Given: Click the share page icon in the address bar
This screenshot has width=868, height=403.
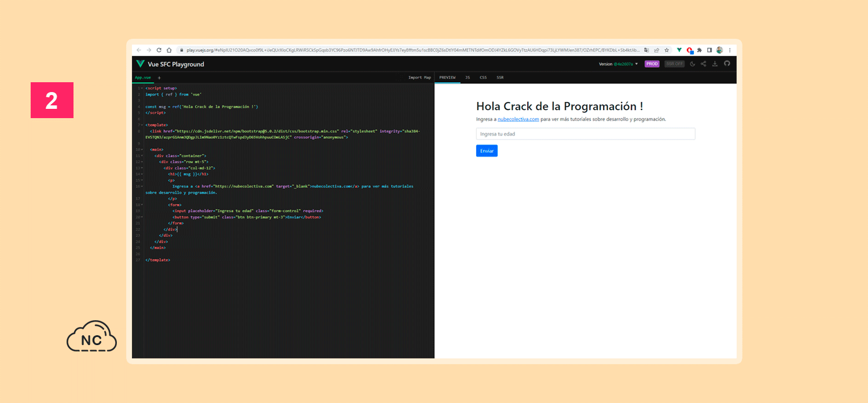Looking at the screenshot, I should click(656, 50).
